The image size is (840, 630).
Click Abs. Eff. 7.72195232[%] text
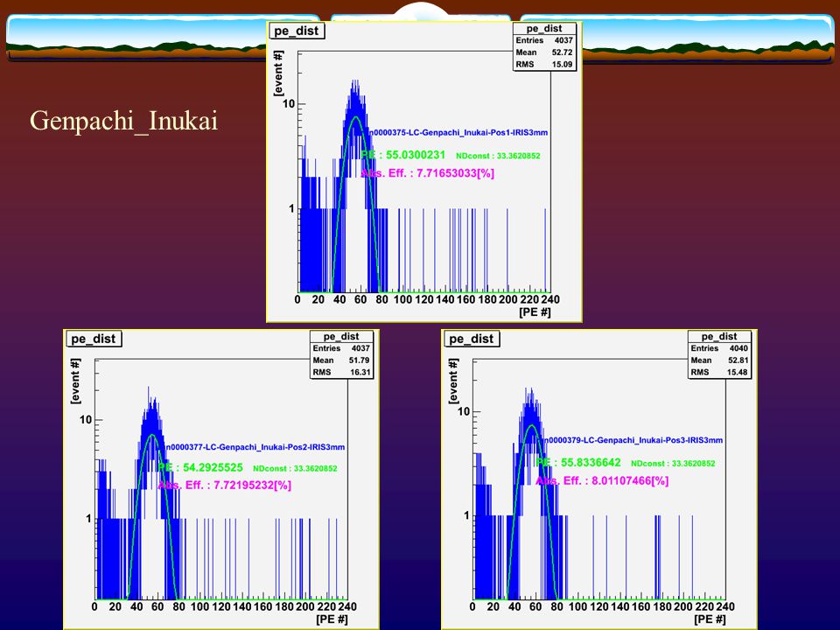225,486
